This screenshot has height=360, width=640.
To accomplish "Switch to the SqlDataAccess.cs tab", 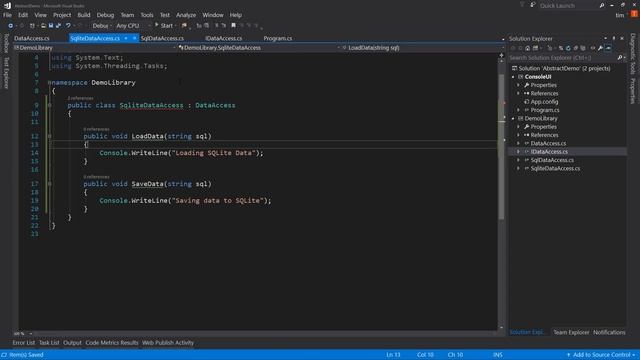I will point(162,38).
